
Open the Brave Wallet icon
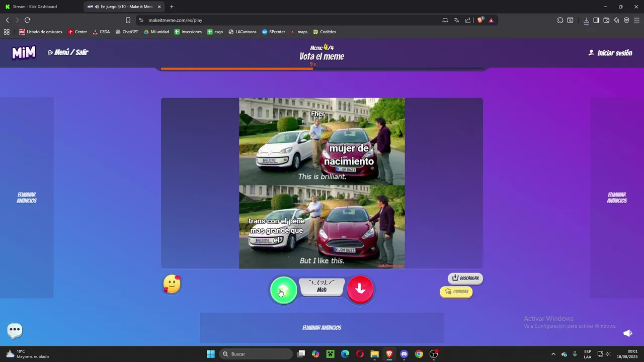point(606,20)
